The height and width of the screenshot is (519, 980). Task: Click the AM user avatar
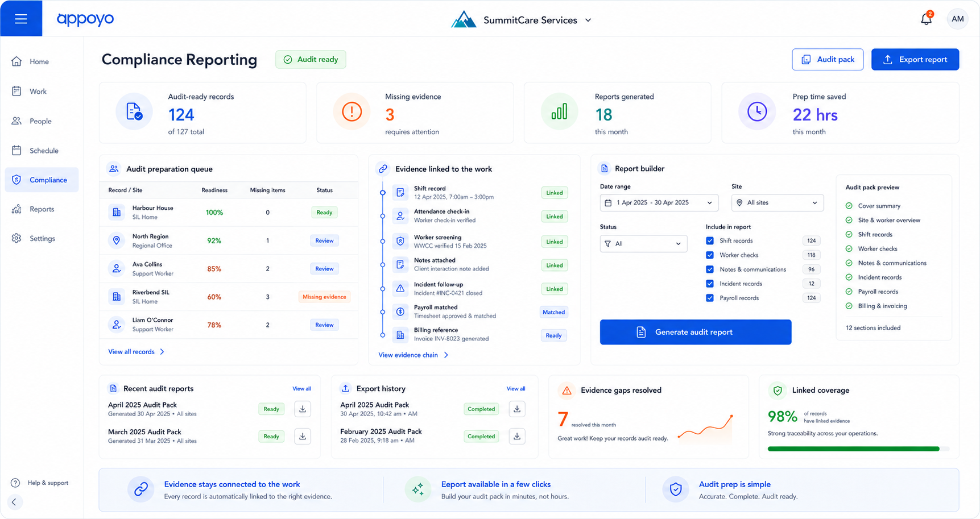957,19
